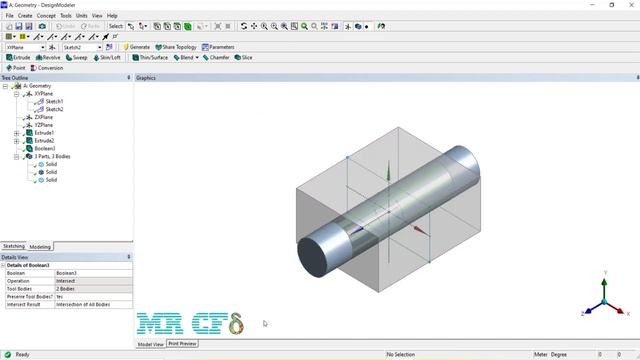Toggle the edge selection filter
Viewport: 640px width, 360px height.
167,26
